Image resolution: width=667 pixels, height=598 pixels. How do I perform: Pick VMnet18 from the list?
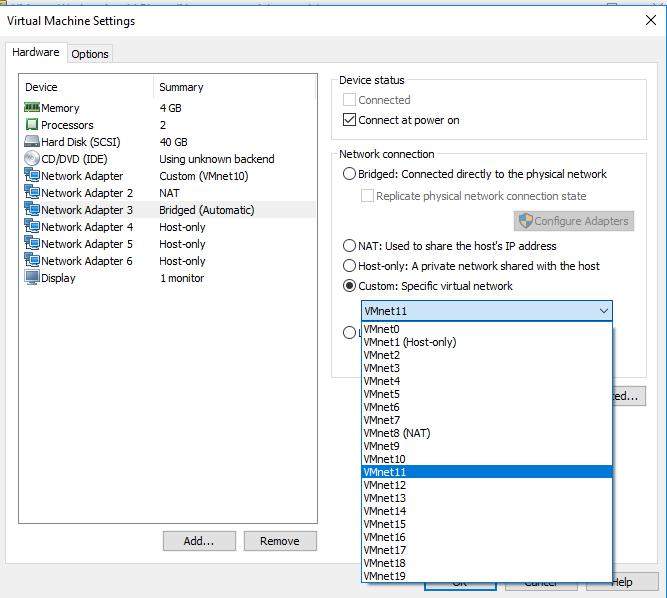(x=487, y=563)
